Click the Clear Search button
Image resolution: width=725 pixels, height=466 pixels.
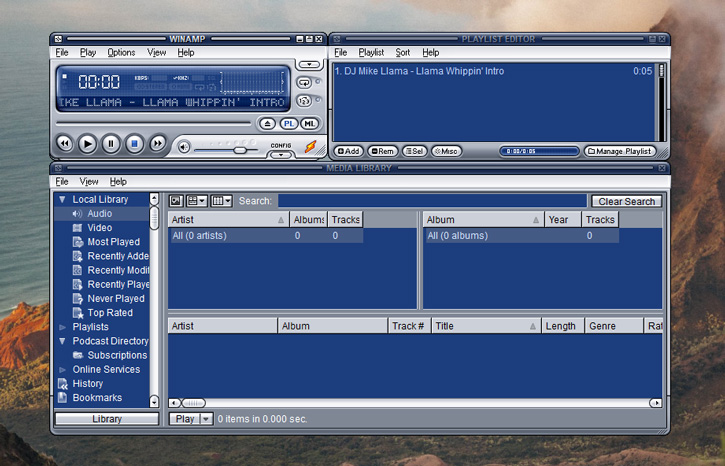[627, 201]
